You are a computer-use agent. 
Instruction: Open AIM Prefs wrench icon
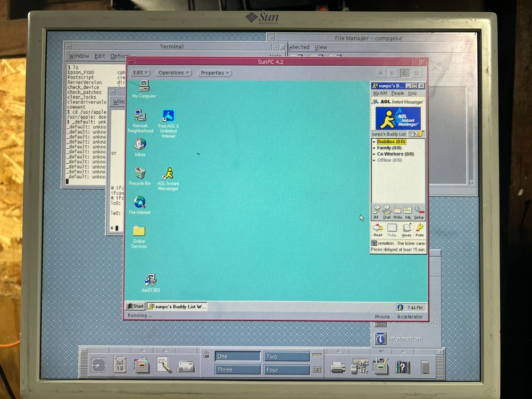tap(420, 230)
